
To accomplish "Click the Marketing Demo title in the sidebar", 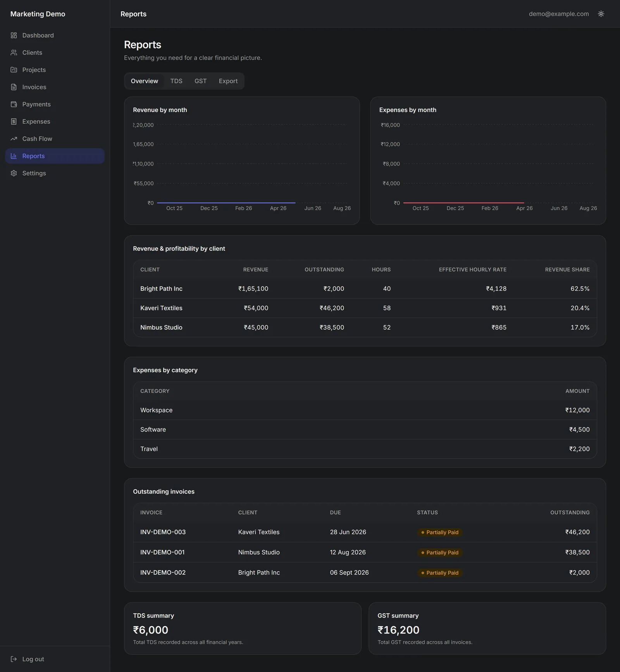I will coord(38,14).
